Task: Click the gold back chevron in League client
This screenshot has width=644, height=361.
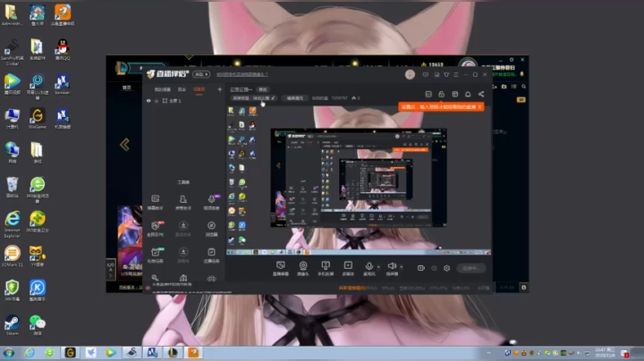Action: [x=124, y=145]
